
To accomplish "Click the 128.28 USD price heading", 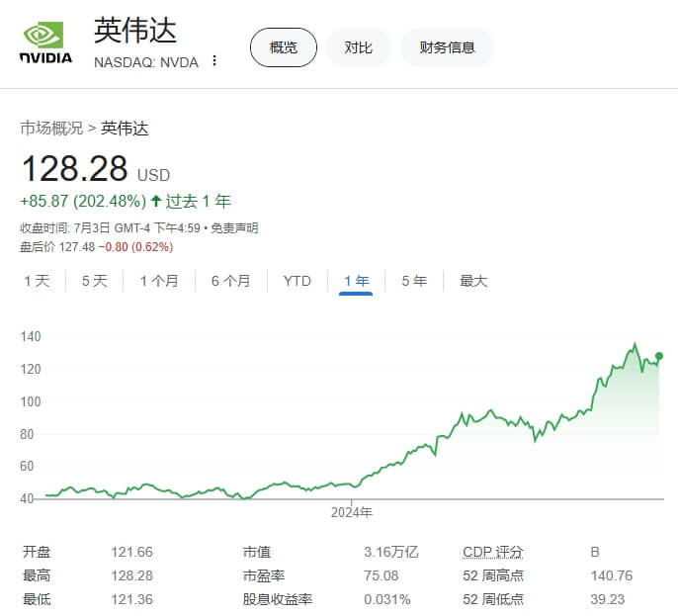I will point(96,169).
